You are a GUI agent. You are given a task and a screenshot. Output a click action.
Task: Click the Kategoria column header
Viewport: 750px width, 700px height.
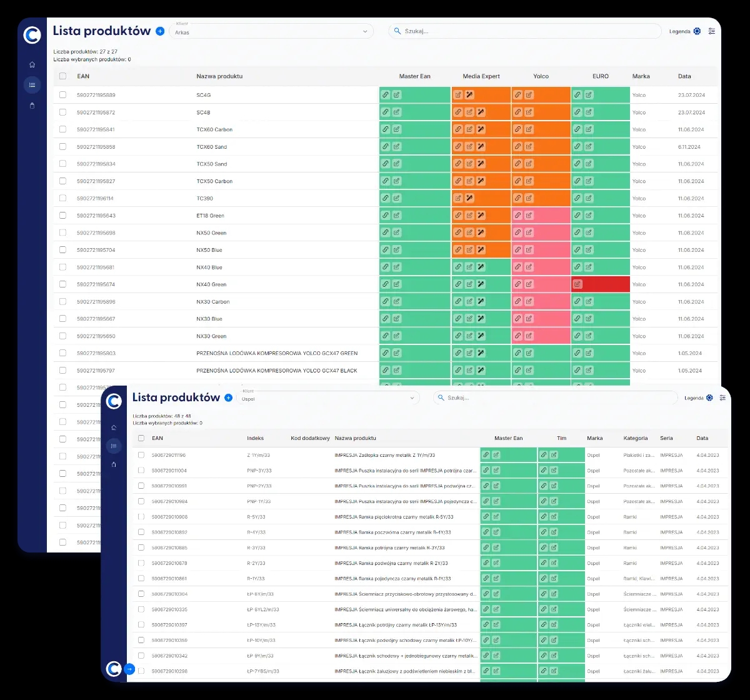[635, 438]
